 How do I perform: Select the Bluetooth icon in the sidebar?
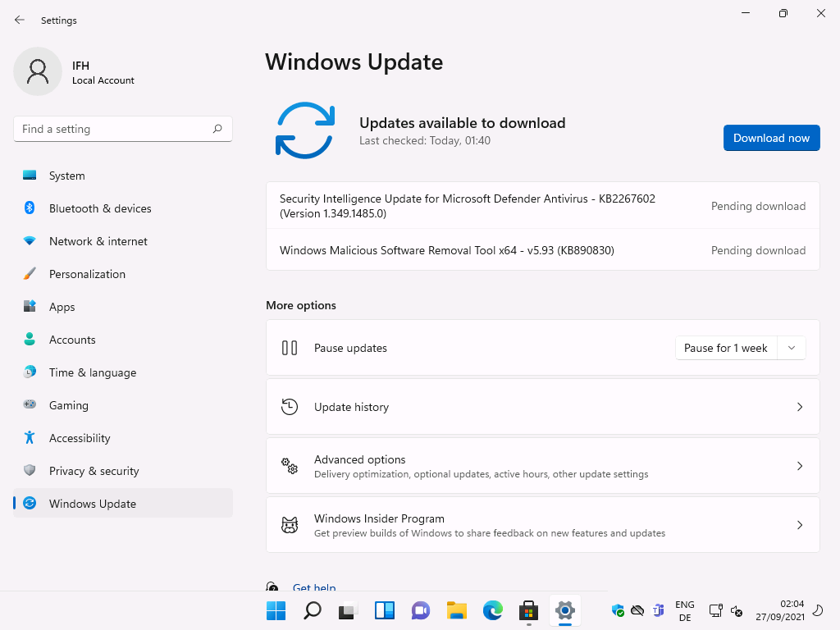(x=30, y=208)
